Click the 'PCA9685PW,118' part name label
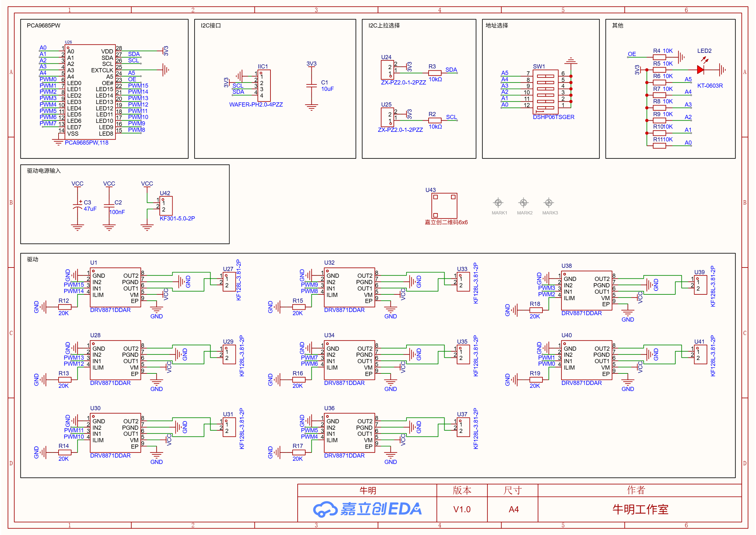This screenshot has width=756, height=535. point(87,143)
